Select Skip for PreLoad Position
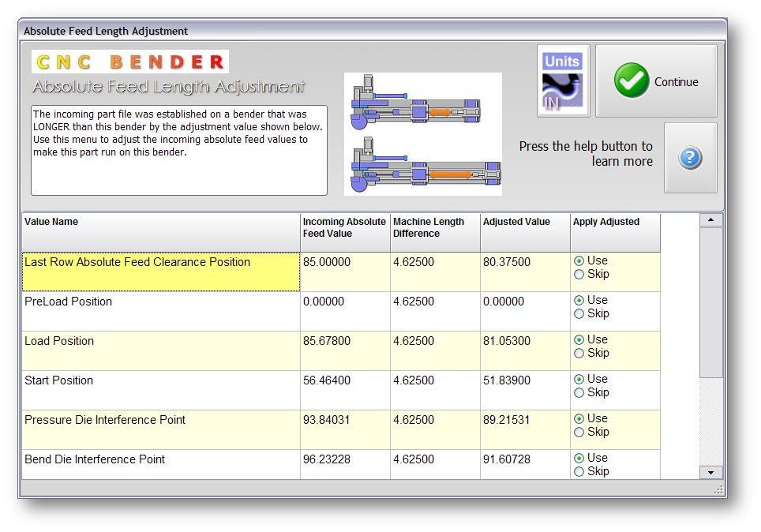This screenshot has width=761, height=532. (x=579, y=314)
